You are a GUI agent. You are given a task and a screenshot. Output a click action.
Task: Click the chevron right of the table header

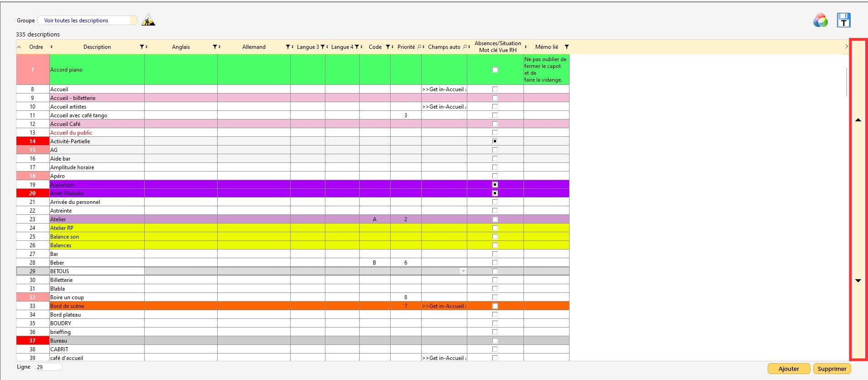pyautogui.click(x=846, y=47)
